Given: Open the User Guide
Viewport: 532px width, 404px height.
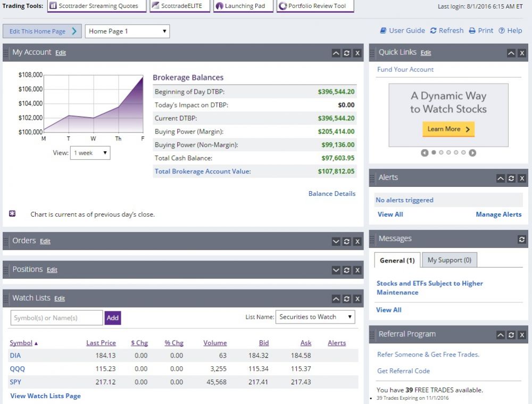Looking at the screenshot, I should tap(402, 31).
